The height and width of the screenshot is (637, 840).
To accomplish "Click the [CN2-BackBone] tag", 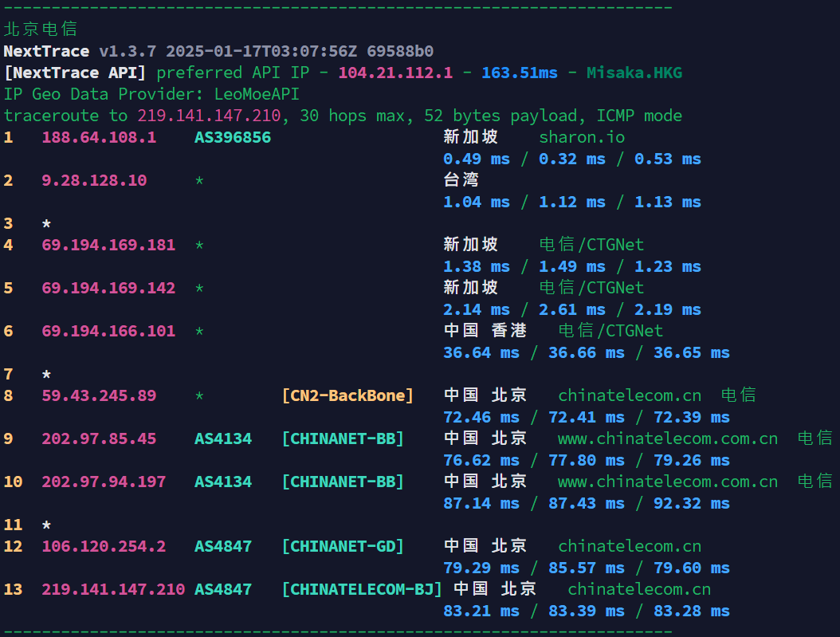I will 347,396.
